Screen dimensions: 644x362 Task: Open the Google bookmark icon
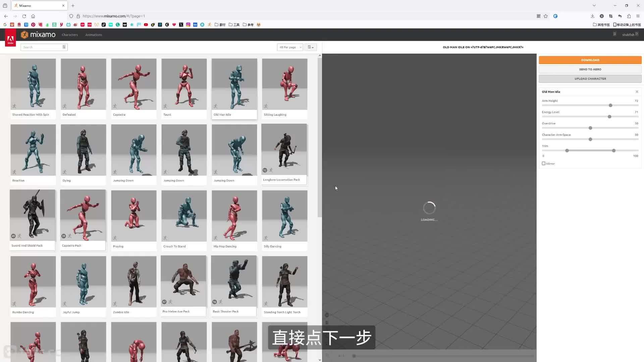click(x=5, y=24)
